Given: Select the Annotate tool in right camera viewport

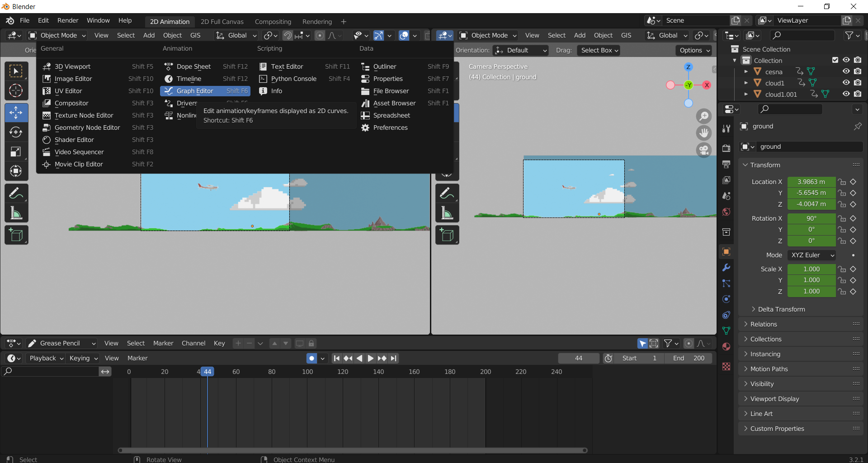Looking at the screenshot, I should 447,193.
